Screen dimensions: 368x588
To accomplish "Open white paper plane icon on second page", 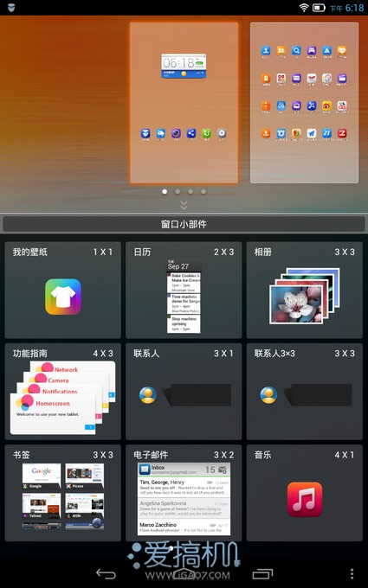I will [x=312, y=133].
